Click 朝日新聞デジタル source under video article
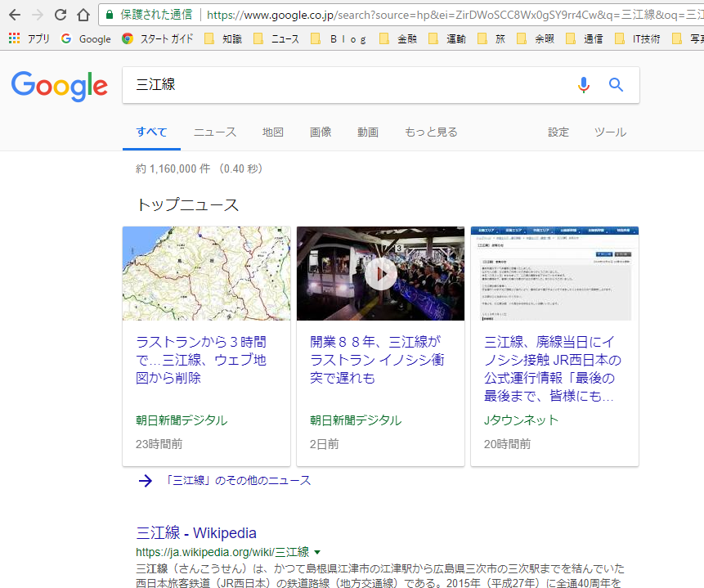The width and height of the screenshot is (704, 588). pos(356,420)
